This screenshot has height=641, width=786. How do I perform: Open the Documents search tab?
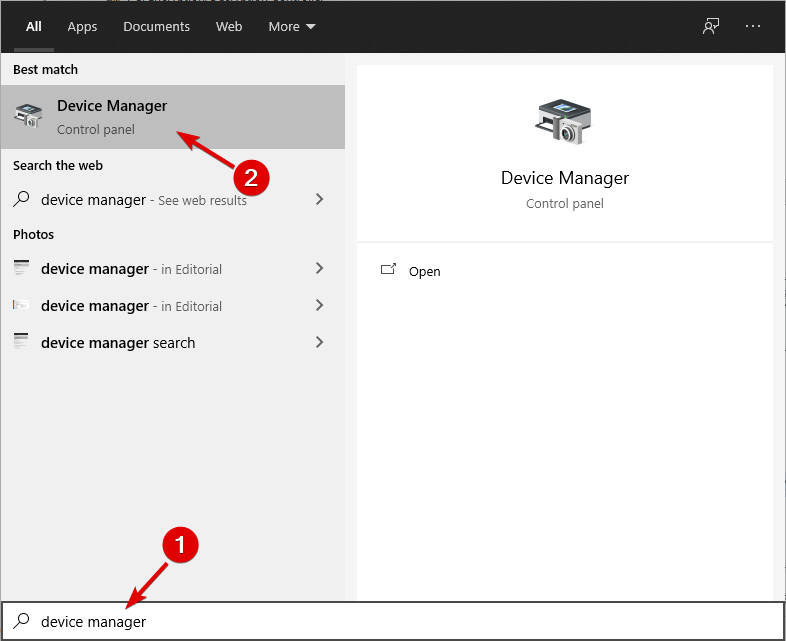tap(157, 27)
